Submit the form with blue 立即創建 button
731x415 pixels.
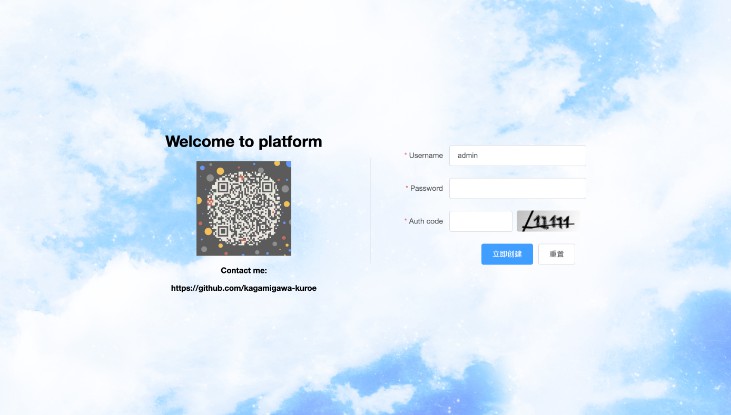(x=507, y=254)
